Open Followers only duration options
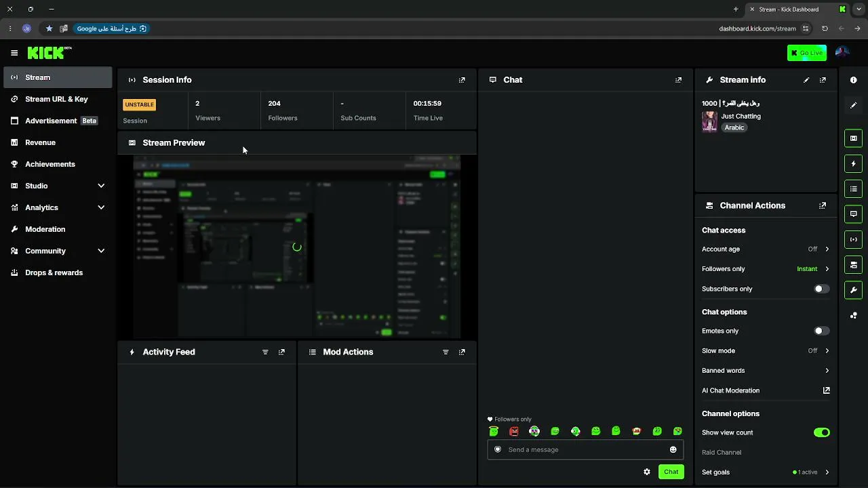The image size is (868, 488). pos(766,269)
